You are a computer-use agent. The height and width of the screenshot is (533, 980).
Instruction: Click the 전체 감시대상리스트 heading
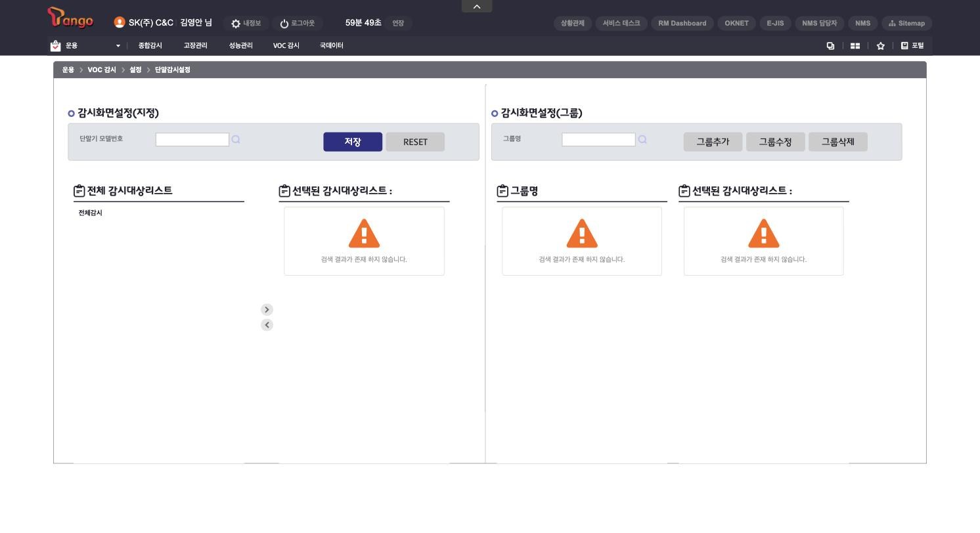(129, 190)
